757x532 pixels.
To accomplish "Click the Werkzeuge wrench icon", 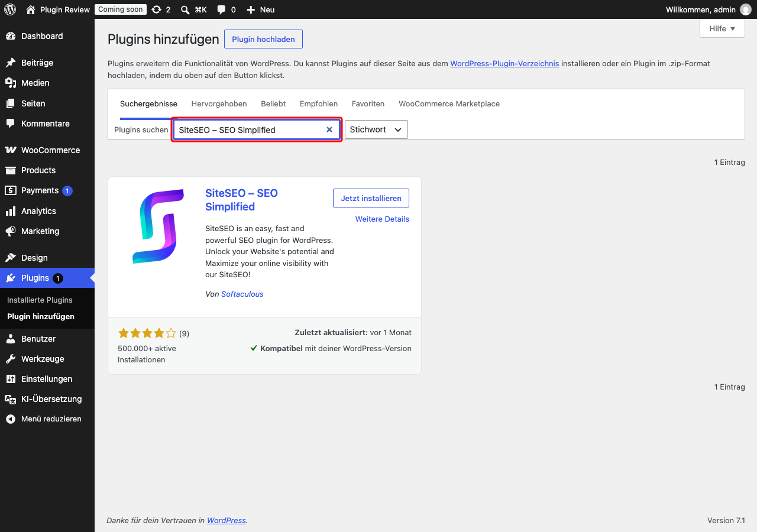I will 11,359.
